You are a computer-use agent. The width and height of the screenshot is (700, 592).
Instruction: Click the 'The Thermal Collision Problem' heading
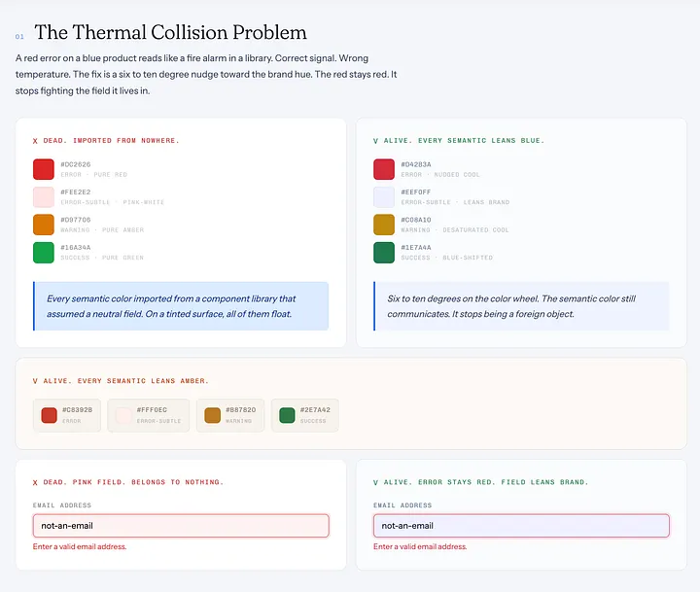click(x=170, y=32)
